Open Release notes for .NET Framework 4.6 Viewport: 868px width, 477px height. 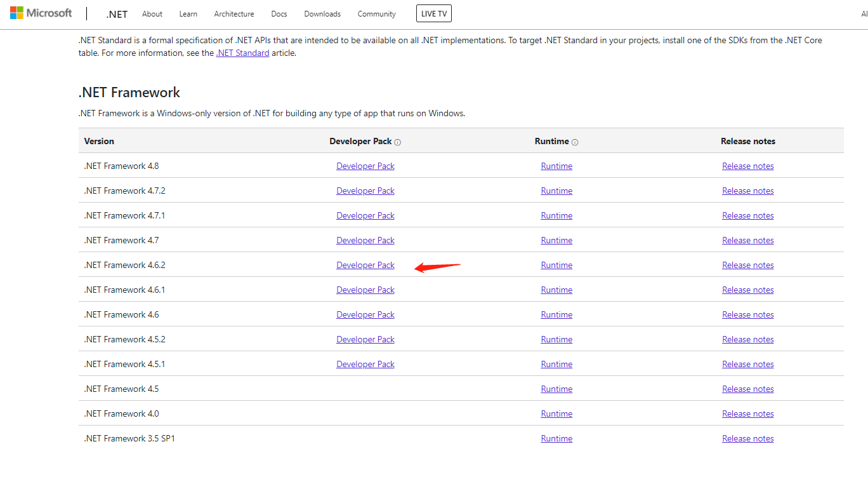[748, 314]
